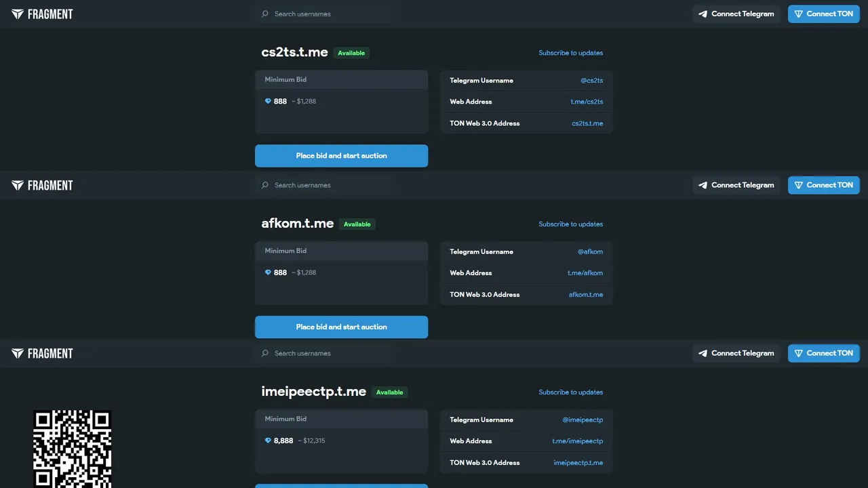868x488 pixels.
Task: Click the ~ $1,288 estimate in the cs2ts listing
Action: 304,101
